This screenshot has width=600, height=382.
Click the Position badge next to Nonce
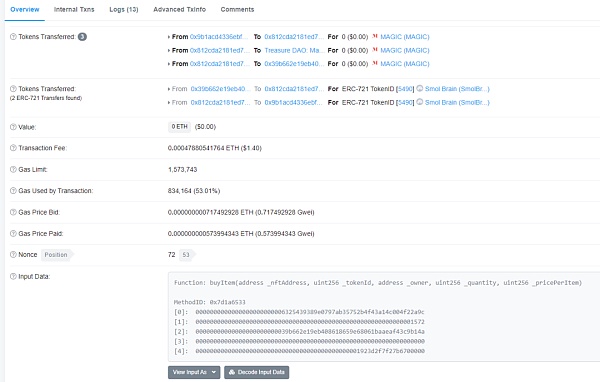coord(56,255)
